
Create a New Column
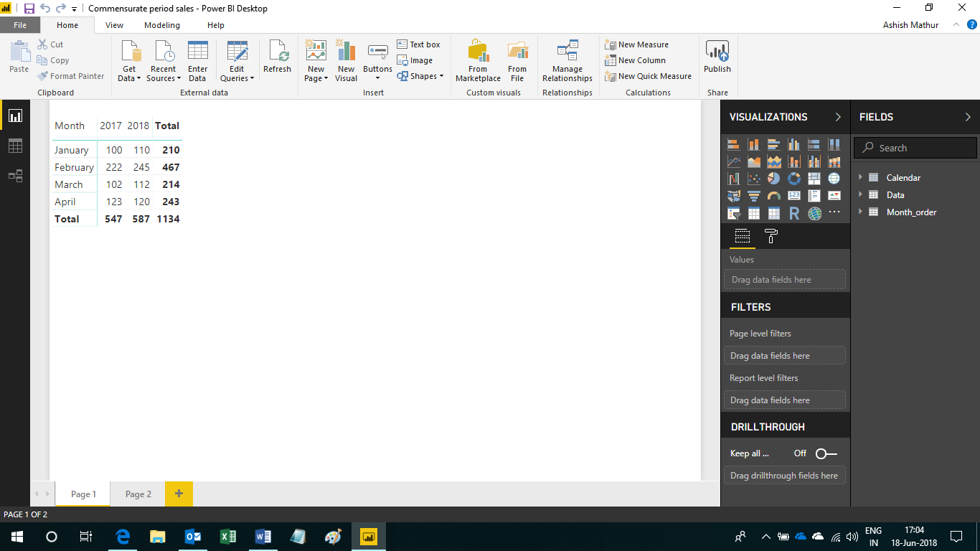635,60
